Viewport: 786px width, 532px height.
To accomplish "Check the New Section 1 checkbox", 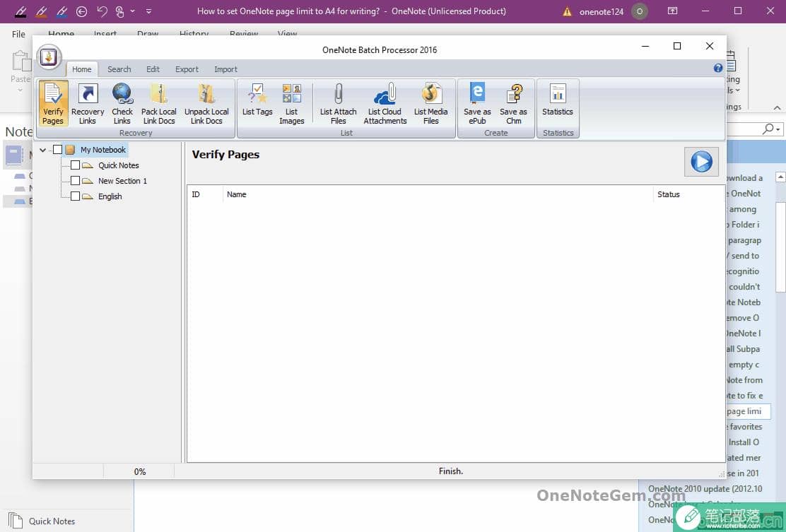I will tap(75, 180).
